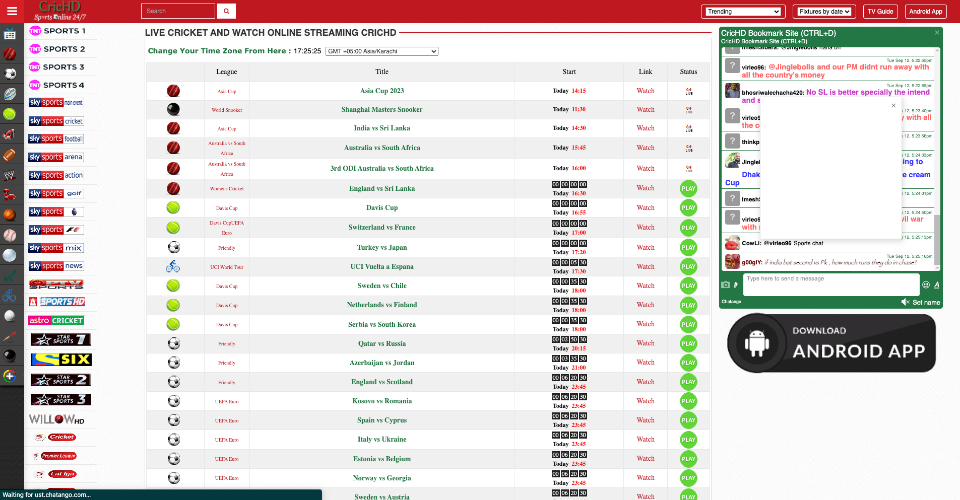
Task: Select the green tennis ball sidebar icon
Action: click(x=10, y=114)
